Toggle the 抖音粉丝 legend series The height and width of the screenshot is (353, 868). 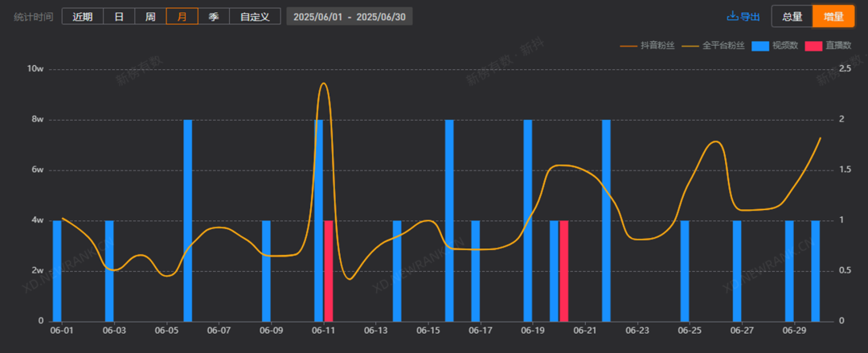click(647, 46)
